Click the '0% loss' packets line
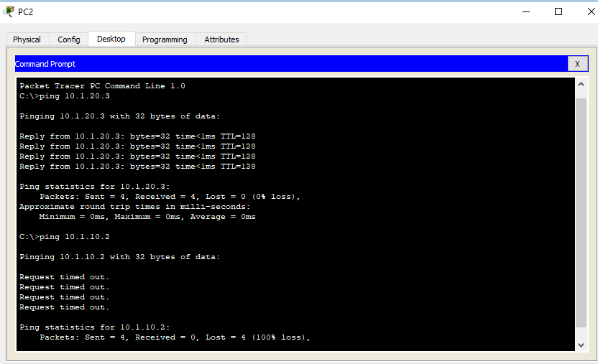The image size is (598, 364). coord(170,197)
